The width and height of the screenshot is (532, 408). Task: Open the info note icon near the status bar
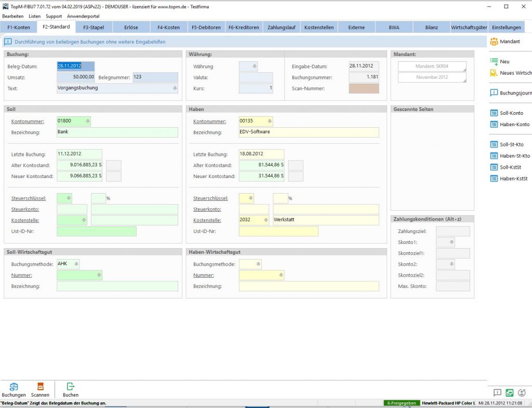tap(497, 393)
